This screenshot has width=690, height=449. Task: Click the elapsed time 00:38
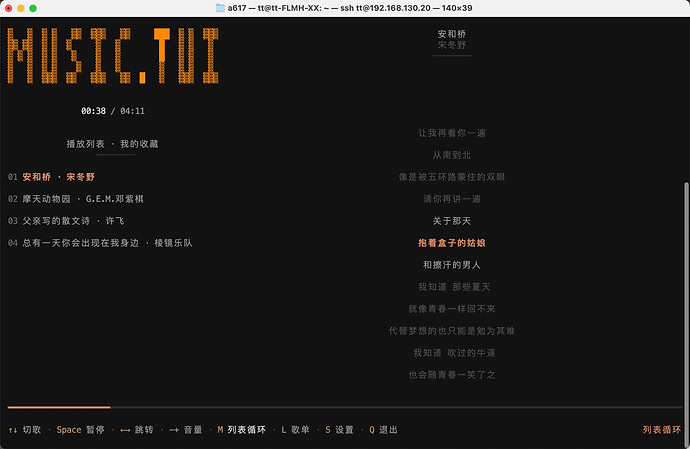click(x=93, y=111)
